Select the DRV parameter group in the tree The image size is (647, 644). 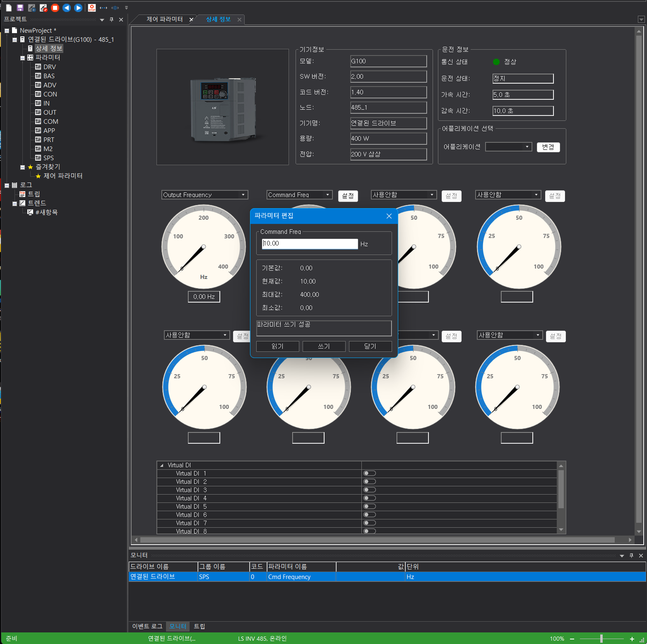49,67
